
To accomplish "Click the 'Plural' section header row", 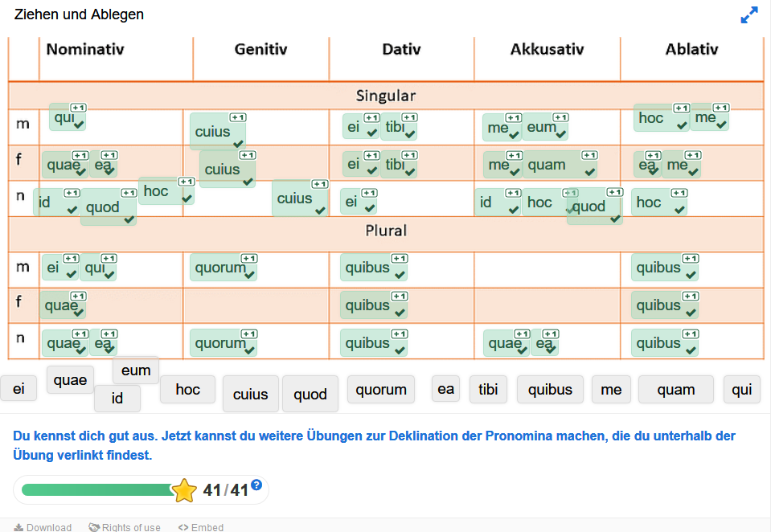I will (386, 231).
